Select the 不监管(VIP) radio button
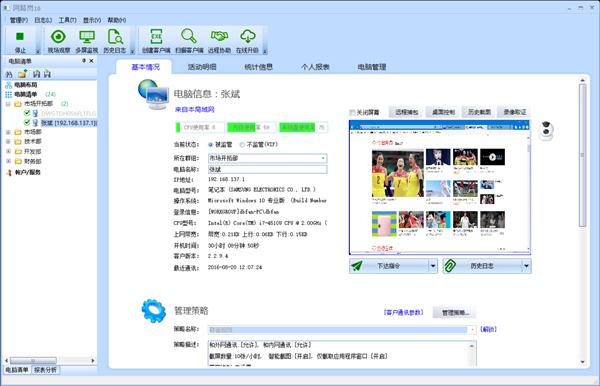 click(242, 145)
